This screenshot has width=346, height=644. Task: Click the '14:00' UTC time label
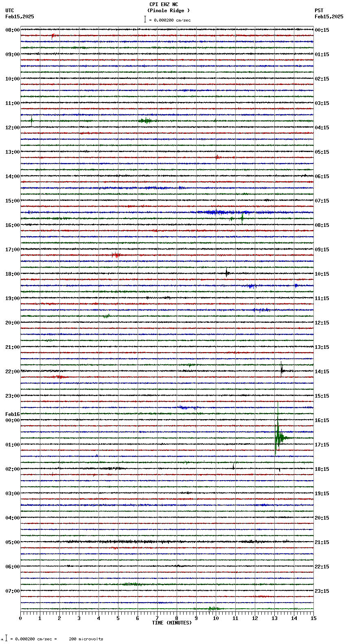(x=13, y=176)
